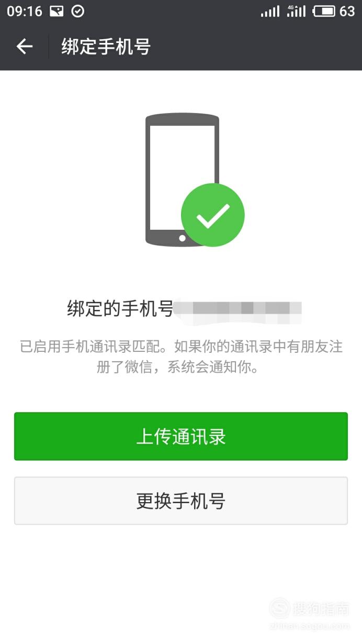Tap the white screen of the phone illustration
Viewport: 362px width, 644px height.
click(182, 177)
